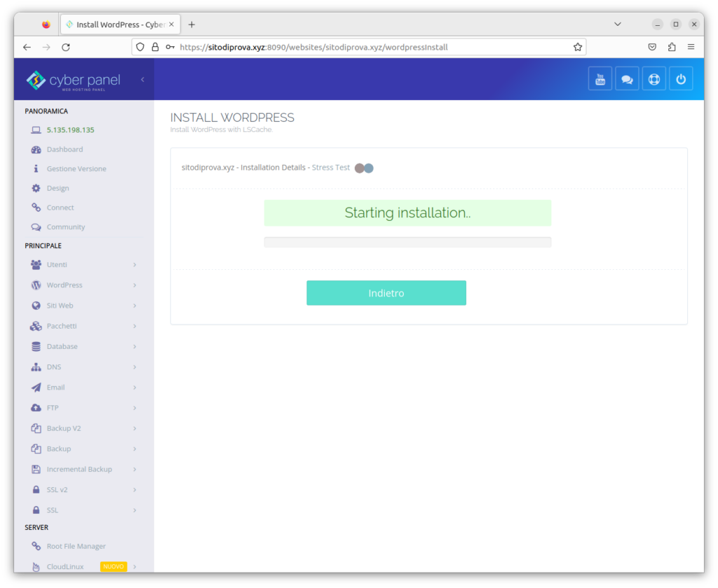Click the WordPress logo icon in sidebar

coord(36,285)
